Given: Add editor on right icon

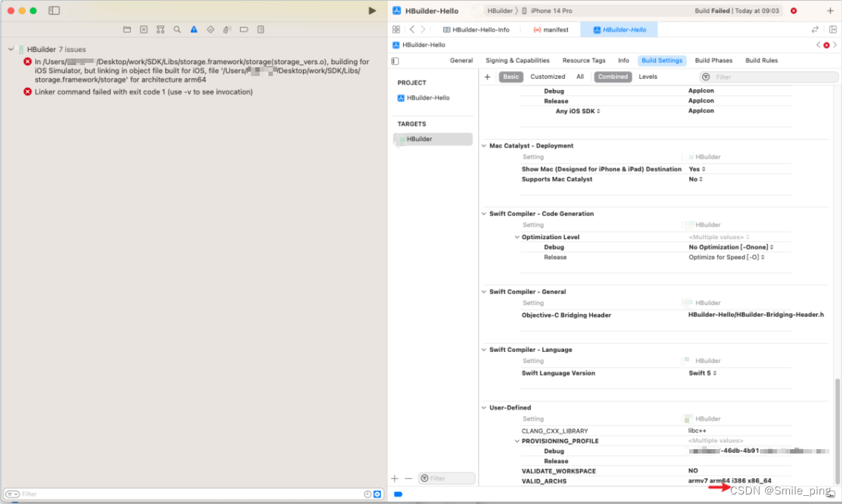Looking at the screenshot, I should coord(833,29).
